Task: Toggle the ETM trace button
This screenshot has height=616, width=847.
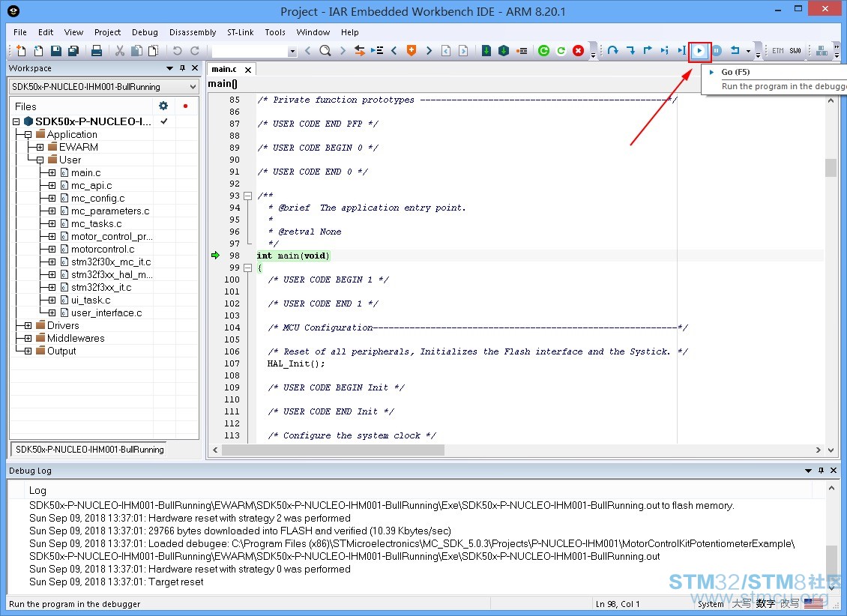Action: [777, 51]
